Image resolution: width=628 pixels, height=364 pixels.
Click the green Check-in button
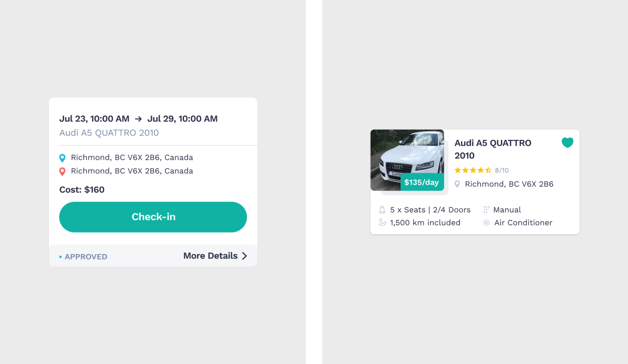(153, 217)
